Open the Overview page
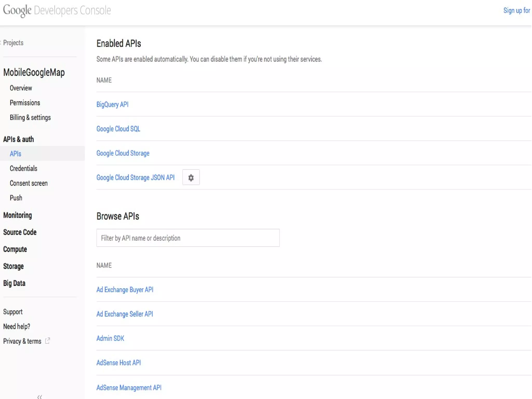Screen dimensions: 532x399 (x=21, y=88)
